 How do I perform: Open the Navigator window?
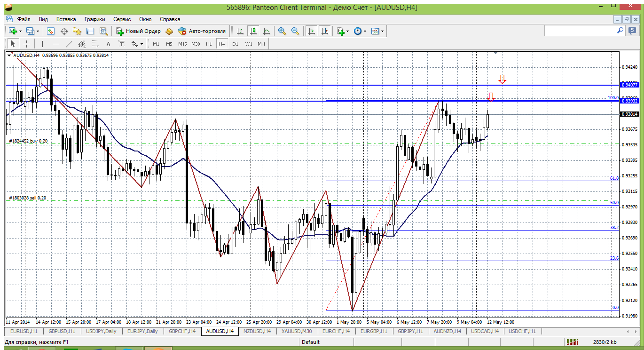(x=77, y=31)
